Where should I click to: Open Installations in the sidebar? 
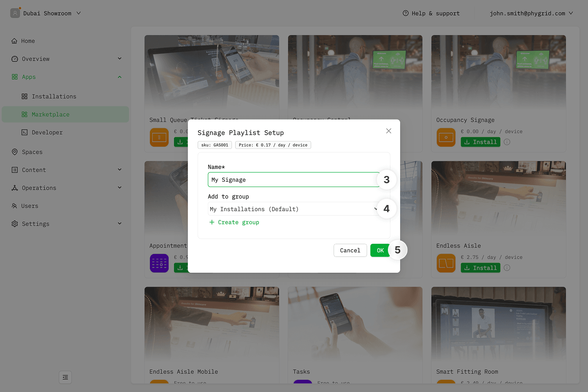tap(54, 96)
